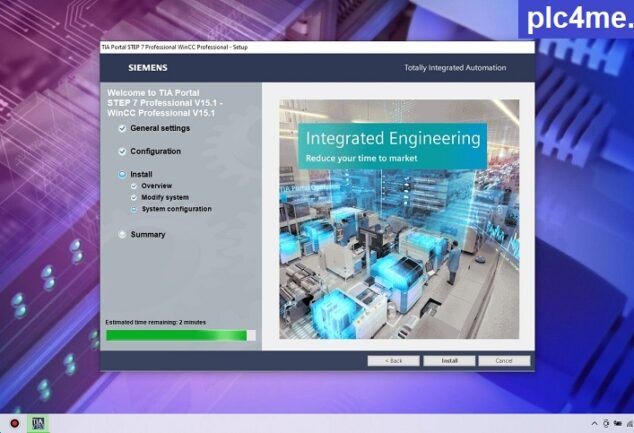
Task: Select the Configuration step label
Action: (155, 152)
